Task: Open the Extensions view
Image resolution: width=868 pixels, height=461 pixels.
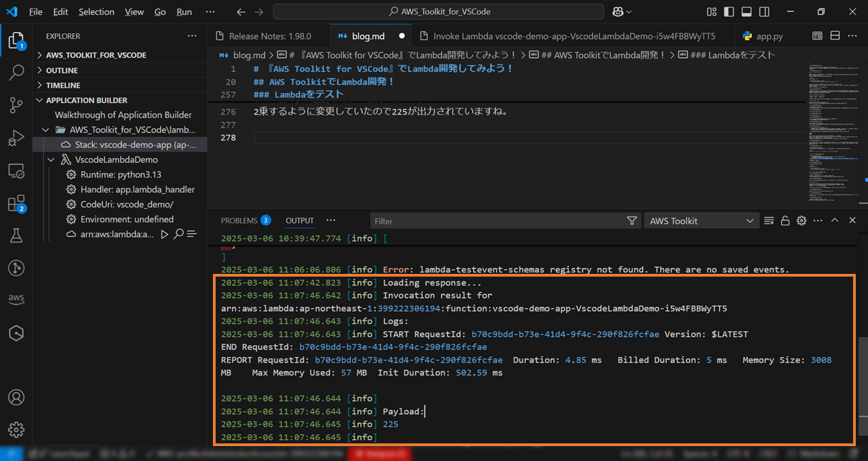Action: click(16, 203)
